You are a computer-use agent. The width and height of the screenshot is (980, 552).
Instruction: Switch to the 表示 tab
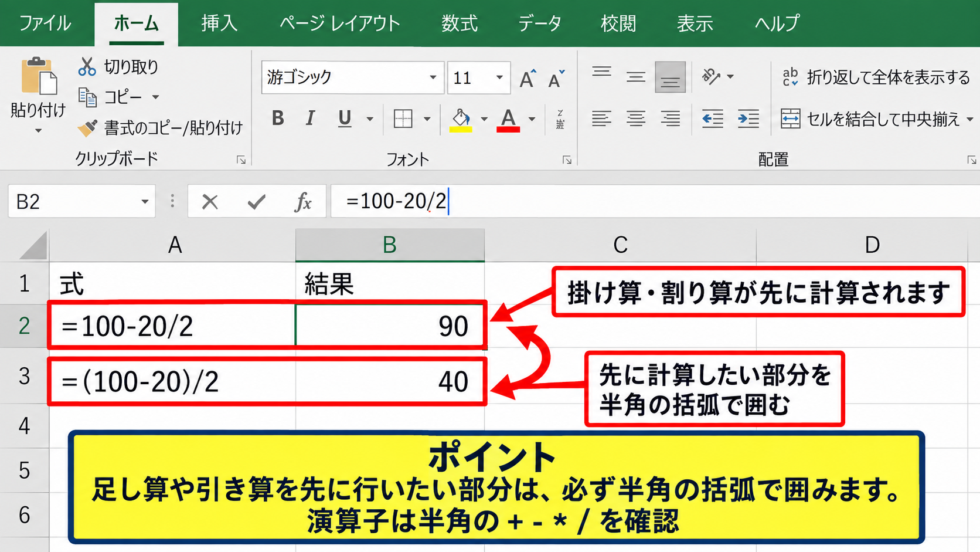coord(695,23)
